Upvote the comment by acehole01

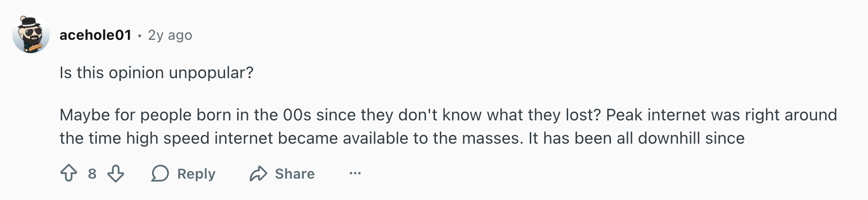click(69, 173)
